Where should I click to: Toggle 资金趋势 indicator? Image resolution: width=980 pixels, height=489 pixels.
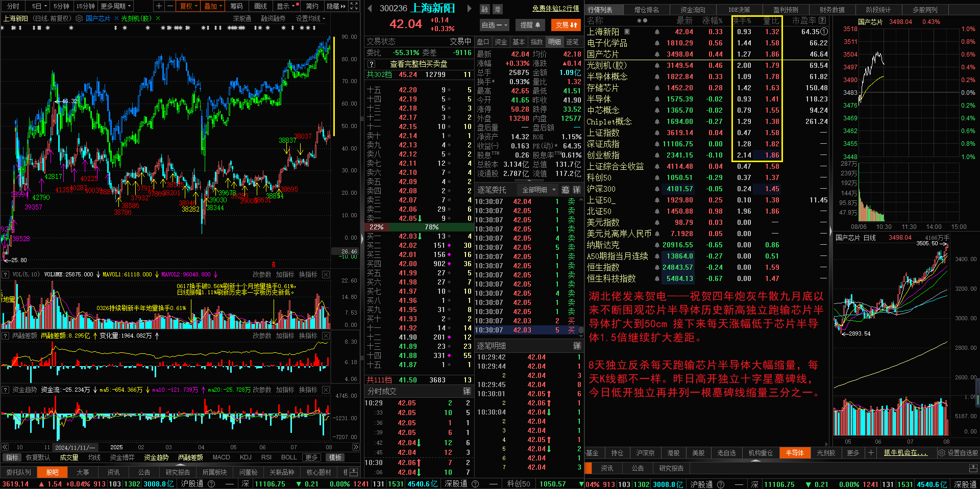pos(156,457)
